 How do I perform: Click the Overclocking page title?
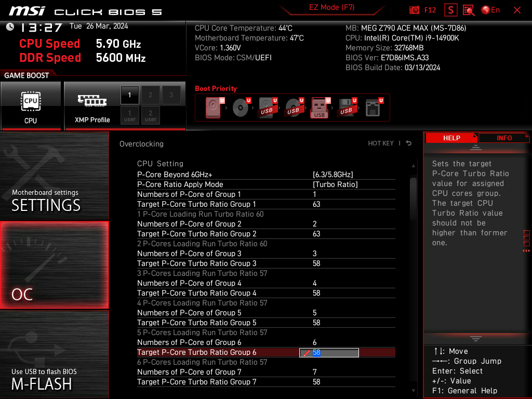pyautogui.click(x=141, y=144)
